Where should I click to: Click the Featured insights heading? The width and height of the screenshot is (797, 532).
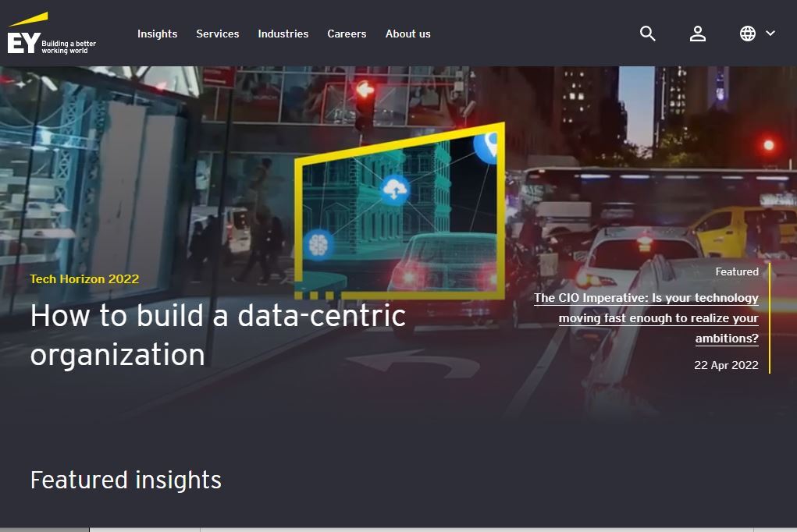pos(126,481)
